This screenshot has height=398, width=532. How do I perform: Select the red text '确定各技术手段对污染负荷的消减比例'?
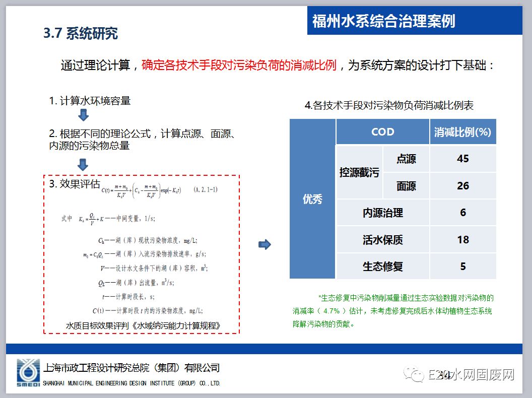(239, 65)
